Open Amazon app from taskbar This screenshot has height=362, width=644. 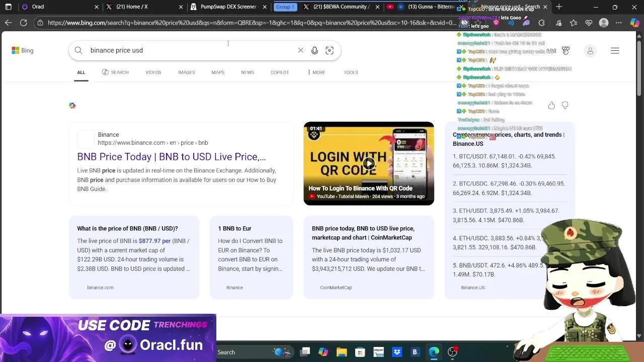click(x=378, y=352)
